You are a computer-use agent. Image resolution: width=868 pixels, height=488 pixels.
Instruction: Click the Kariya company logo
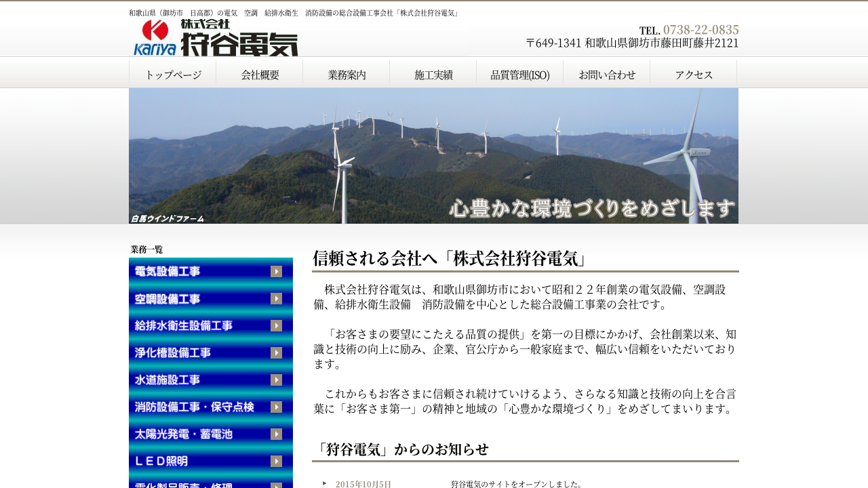coord(215,38)
